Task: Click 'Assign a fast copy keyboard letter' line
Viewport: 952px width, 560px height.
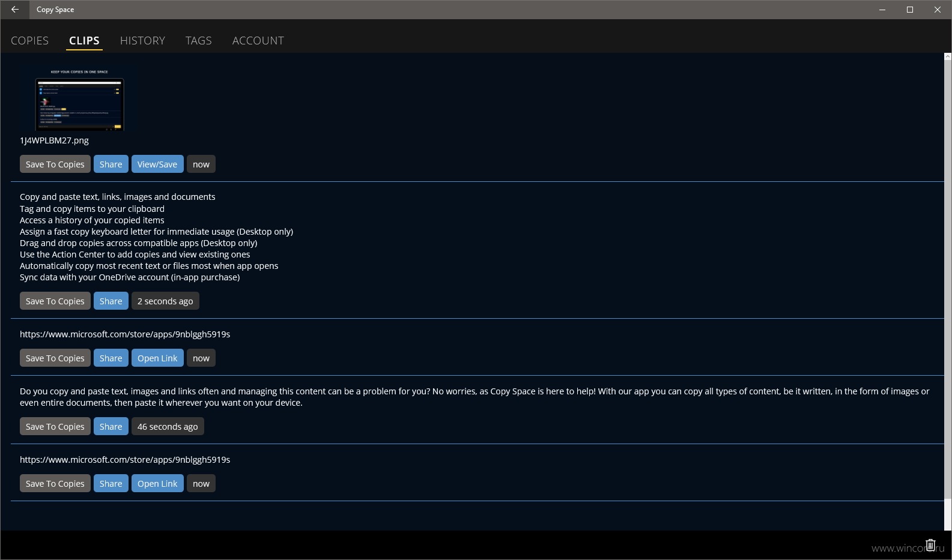Action: tap(156, 232)
